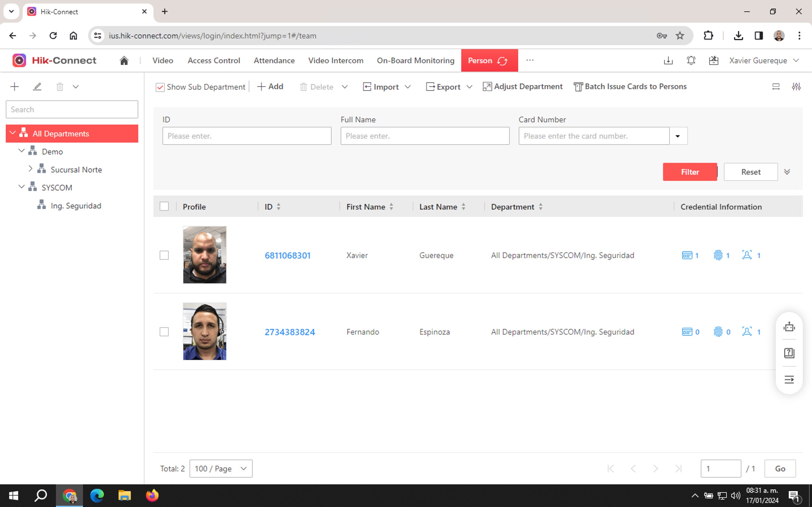The width and height of the screenshot is (812, 507).
Task: Click Xavier's fingerprint credential icon
Action: [x=718, y=255]
